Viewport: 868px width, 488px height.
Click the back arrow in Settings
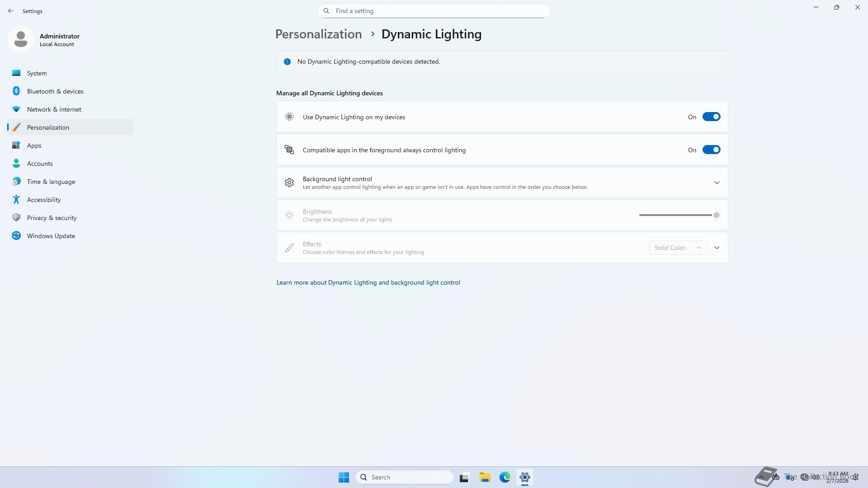tap(11, 11)
